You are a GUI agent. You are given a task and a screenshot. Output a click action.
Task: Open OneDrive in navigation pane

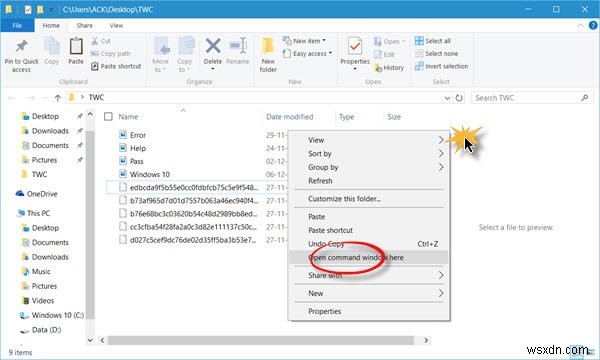tap(36, 194)
